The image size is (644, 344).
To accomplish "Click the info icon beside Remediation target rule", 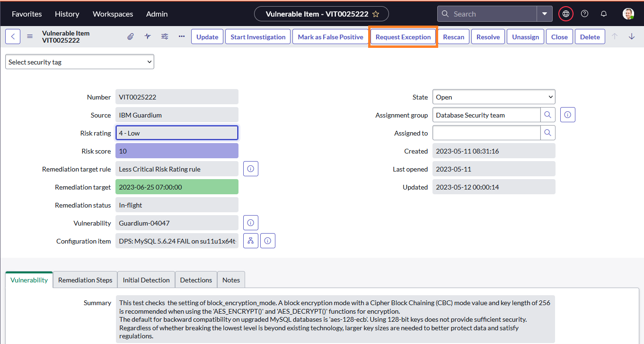I will pos(250,169).
